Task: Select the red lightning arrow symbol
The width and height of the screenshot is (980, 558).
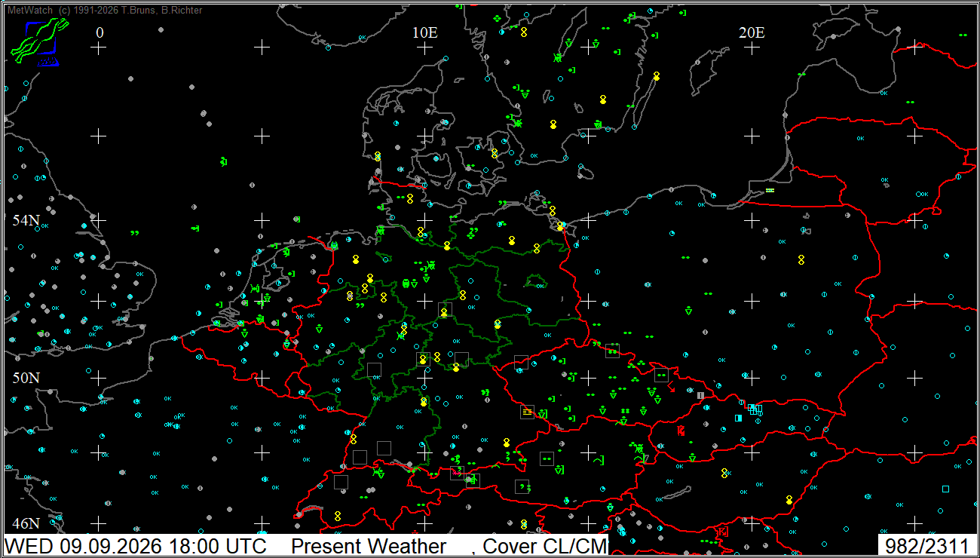Action: pyautogui.click(x=671, y=388)
